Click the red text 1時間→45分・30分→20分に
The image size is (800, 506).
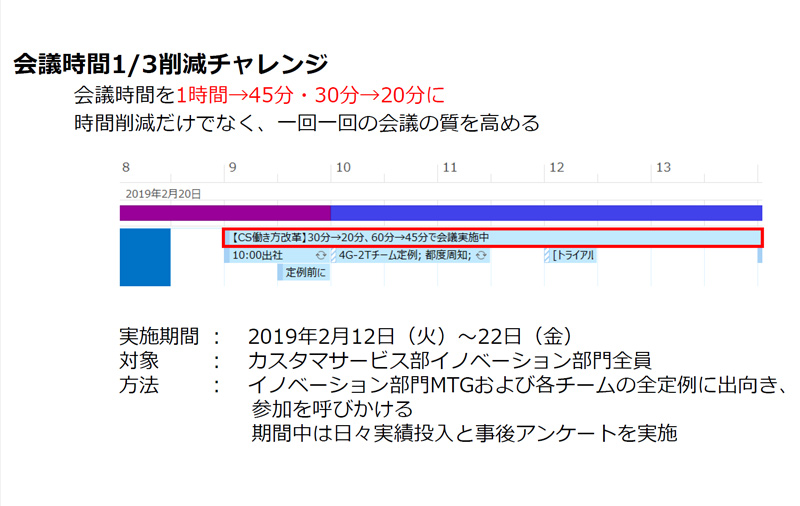310,95
